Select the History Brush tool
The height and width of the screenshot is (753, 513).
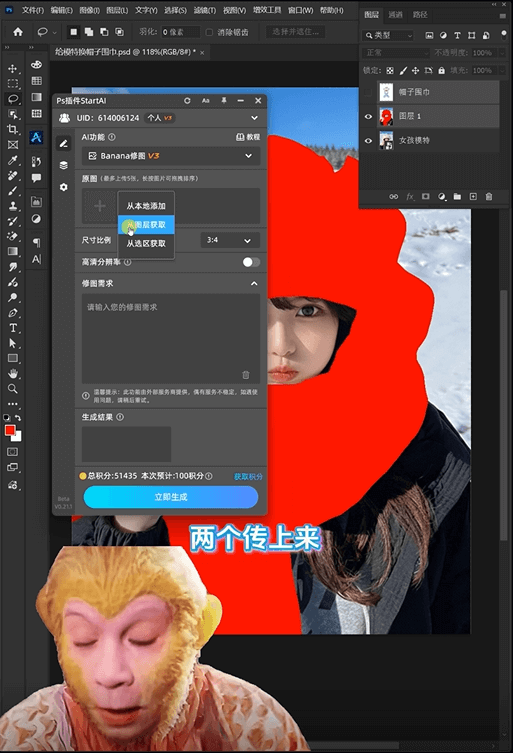click(x=12, y=221)
